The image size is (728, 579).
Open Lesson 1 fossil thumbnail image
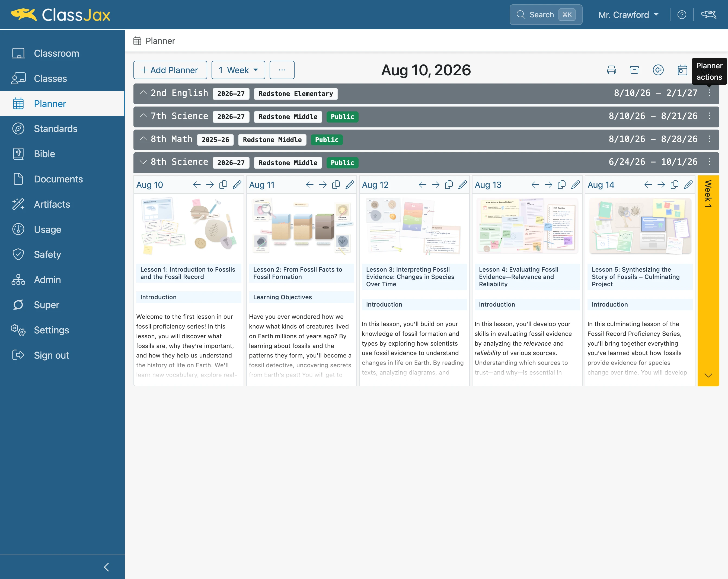[x=189, y=226]
